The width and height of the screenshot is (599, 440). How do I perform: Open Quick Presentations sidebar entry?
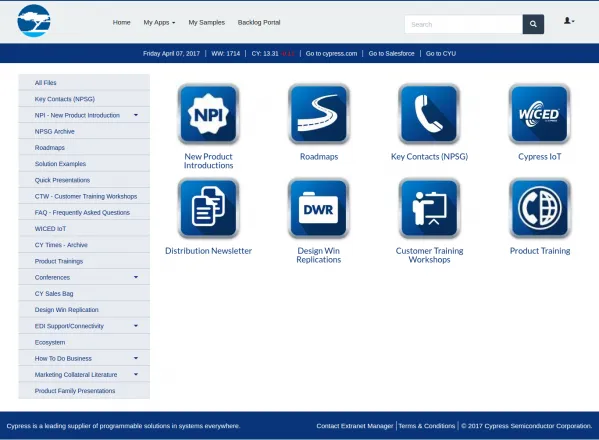click(84, 180)
